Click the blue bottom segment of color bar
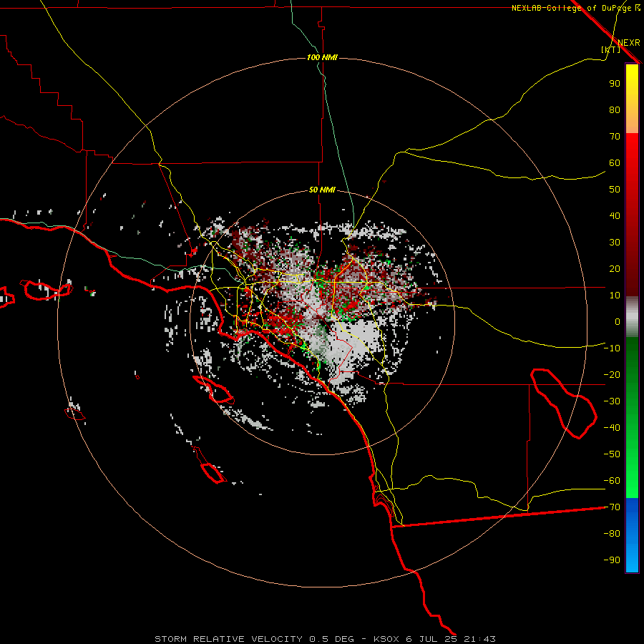This screenshot has height=644, width=644. tap(632, 535)
